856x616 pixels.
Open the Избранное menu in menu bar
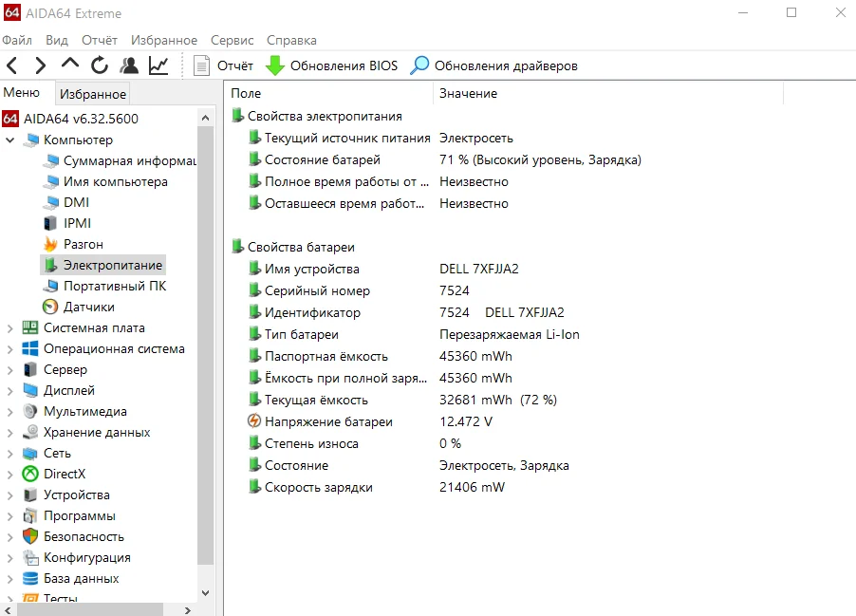pos(164,40)
